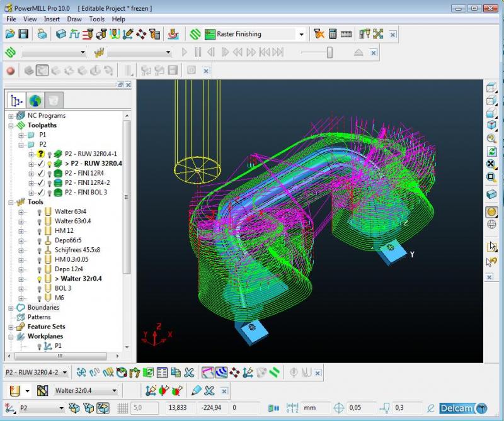Select the M6 tool entry
504x421 pixels.
tap(59, 298)
